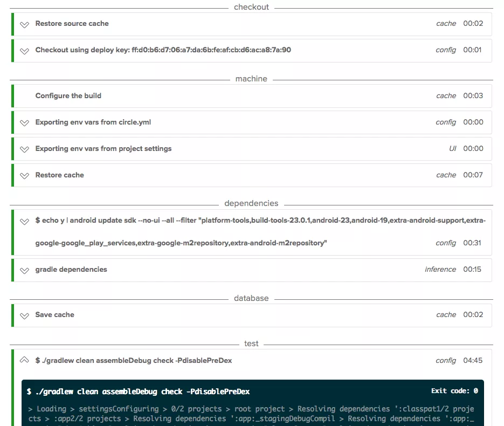The width and height of the screenshot is (504, 426).
Task: Click the 00:31 duration of android update
Action: click(473, 243)
